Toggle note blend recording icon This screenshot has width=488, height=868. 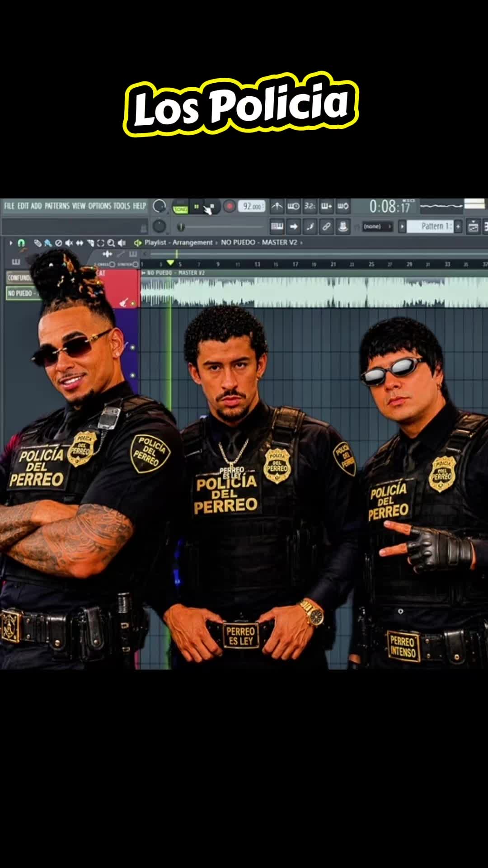pos(310,226)
